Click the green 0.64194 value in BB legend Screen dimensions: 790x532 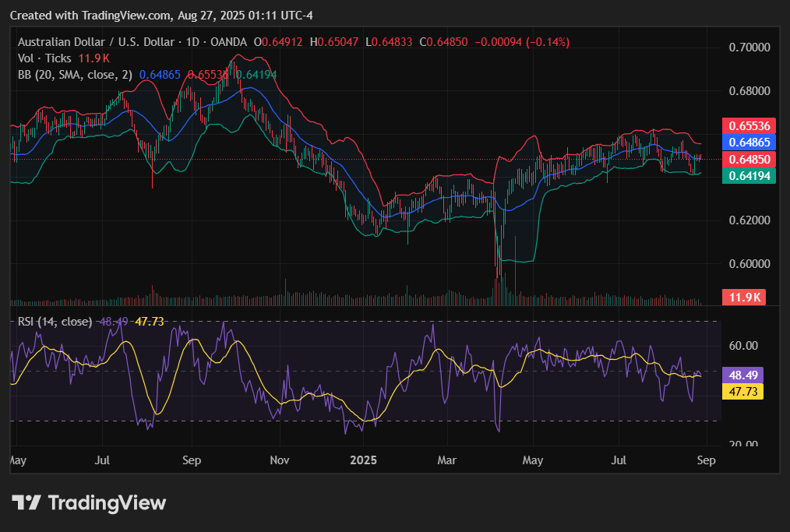tap(256, 75)
